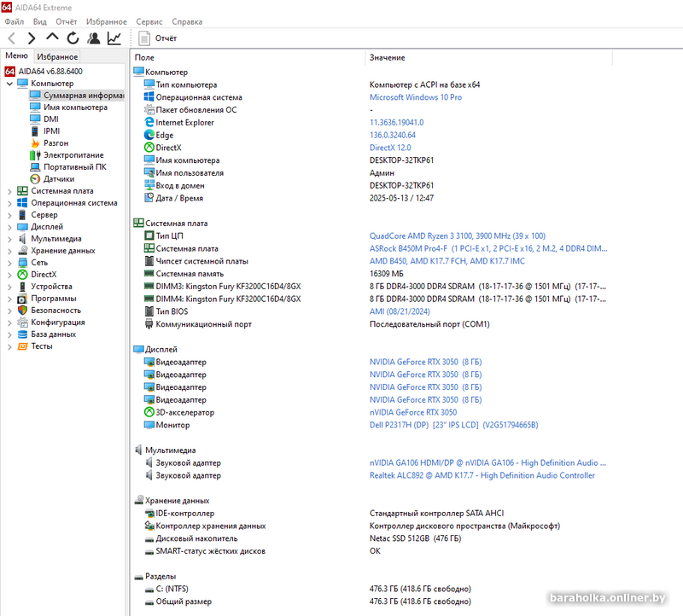Viewport: 683px width, 616px height.
Task: Open QuadCore AMD Ryzen 3 3100 link
Action: [458, 236]
